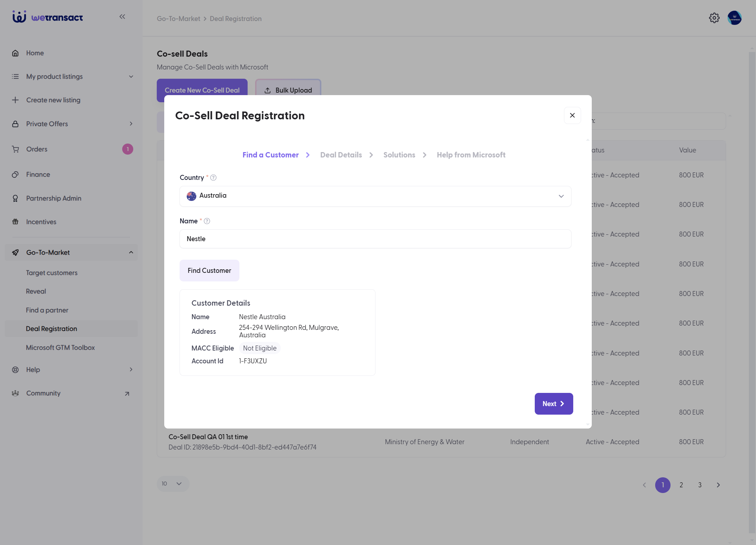This screenshot has width=756, height=545.
Task: Select the Deal Details step
Action: (341, 155)
